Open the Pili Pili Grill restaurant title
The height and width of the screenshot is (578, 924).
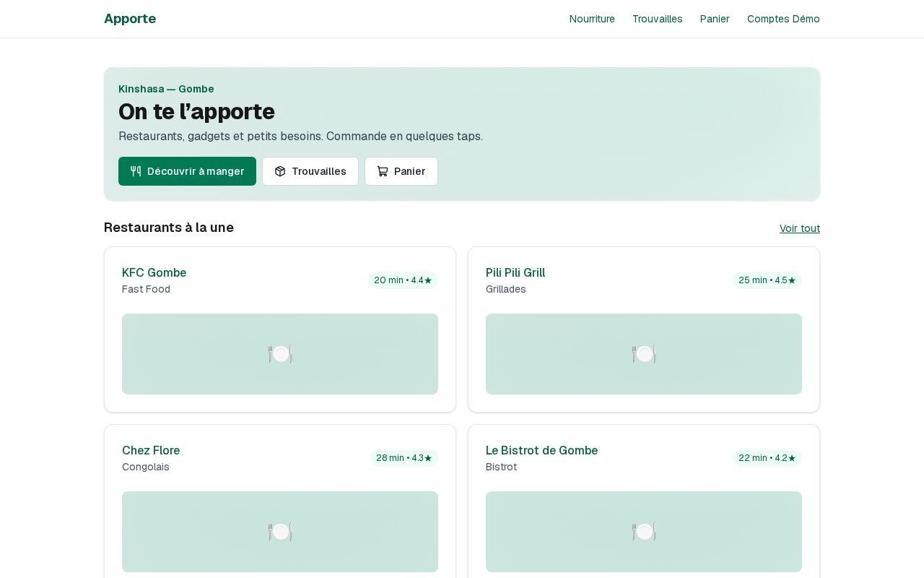[515, 272]
